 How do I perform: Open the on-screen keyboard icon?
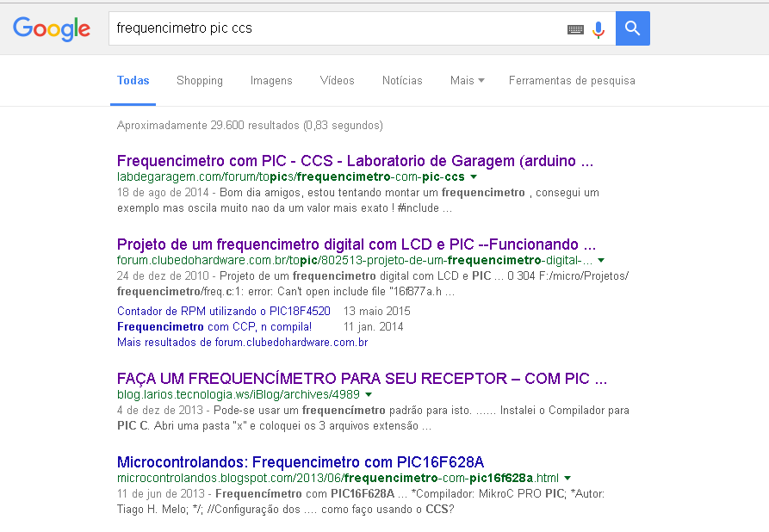coord(575,29)
